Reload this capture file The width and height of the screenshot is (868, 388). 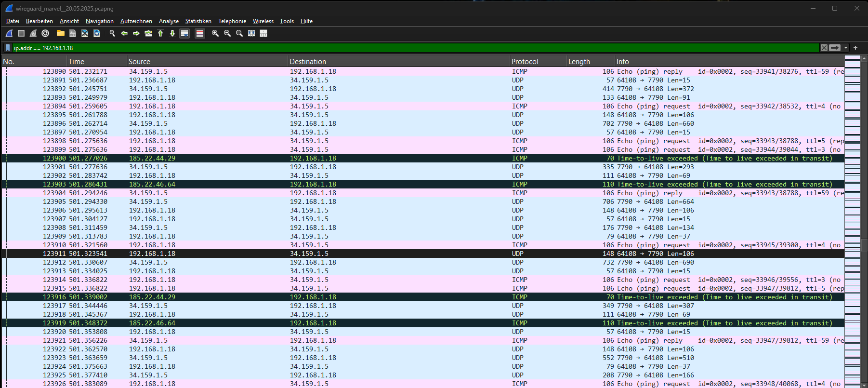(x=97, y=33)
